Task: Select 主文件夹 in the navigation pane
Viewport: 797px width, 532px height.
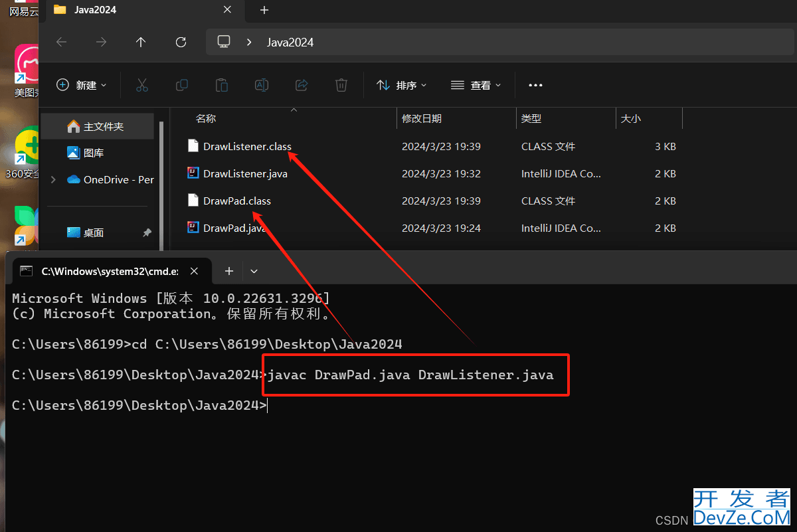Action: pos(98,126)
